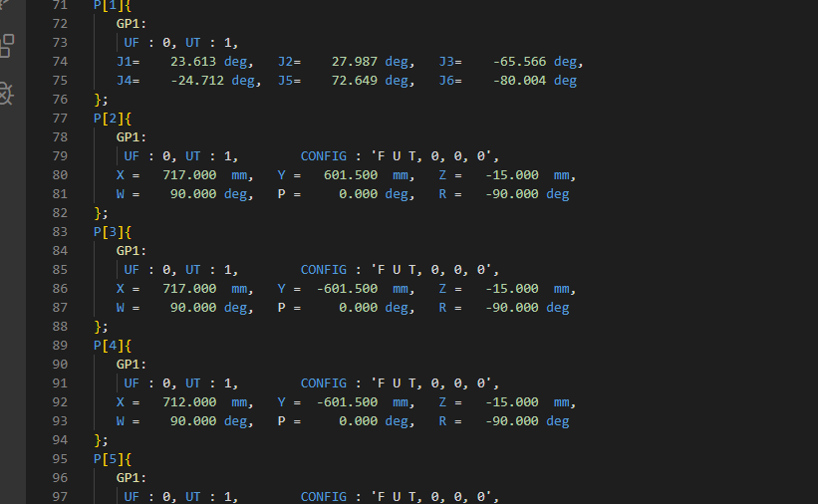Click the CONFIG keyword on line 85
Image resolution: width=818 pixels, height=504 pixels.
pos(324,270)
